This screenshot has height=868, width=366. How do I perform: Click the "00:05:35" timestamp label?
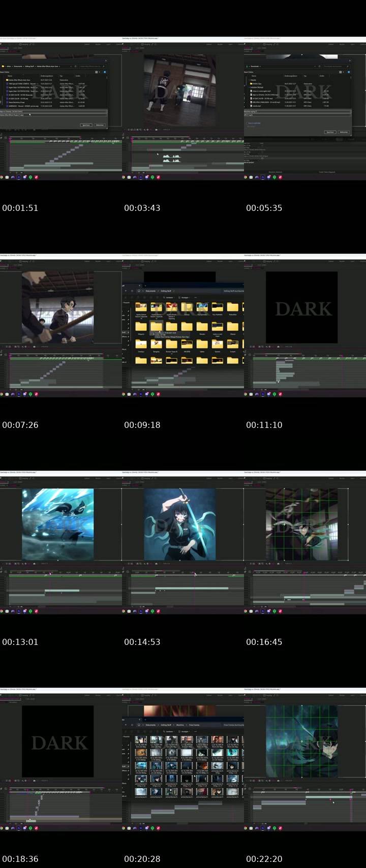(264, 208)
